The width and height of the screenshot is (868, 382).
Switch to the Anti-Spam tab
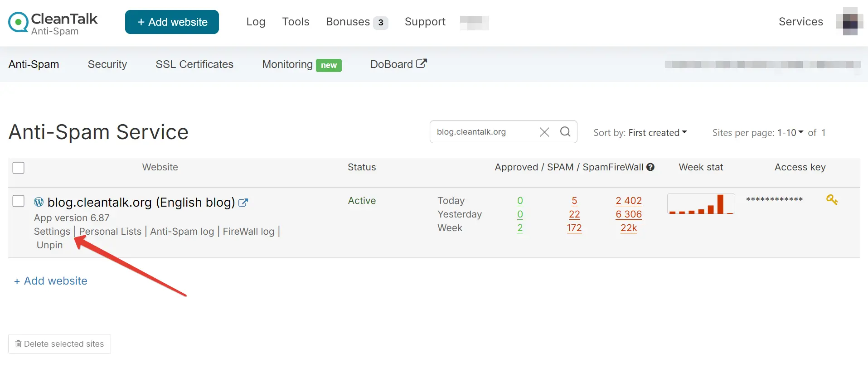(x=34, y=64)
